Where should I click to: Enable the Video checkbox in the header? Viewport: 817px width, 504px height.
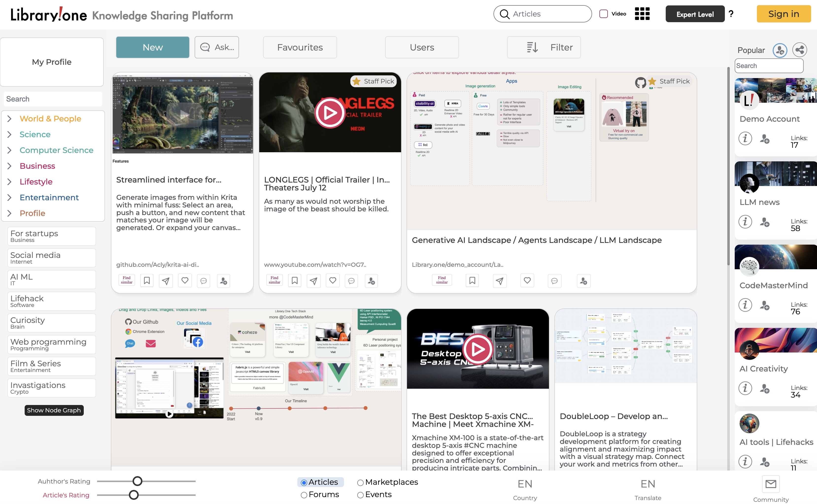[604, 13]
